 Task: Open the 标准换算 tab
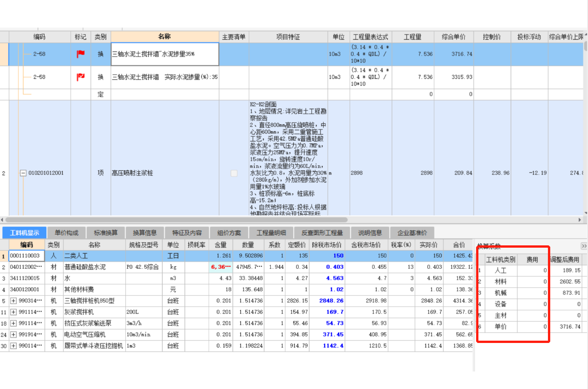click(x=105, y=232)
